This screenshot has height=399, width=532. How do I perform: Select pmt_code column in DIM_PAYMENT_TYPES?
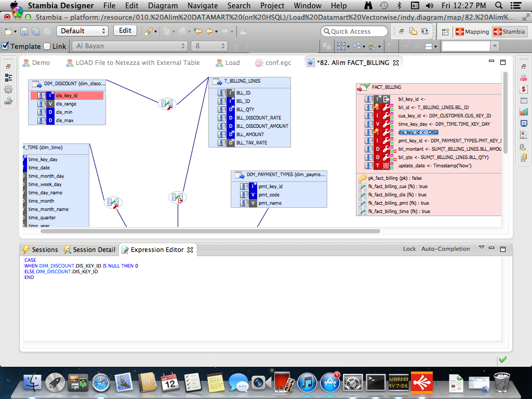(x=269, y=195)
